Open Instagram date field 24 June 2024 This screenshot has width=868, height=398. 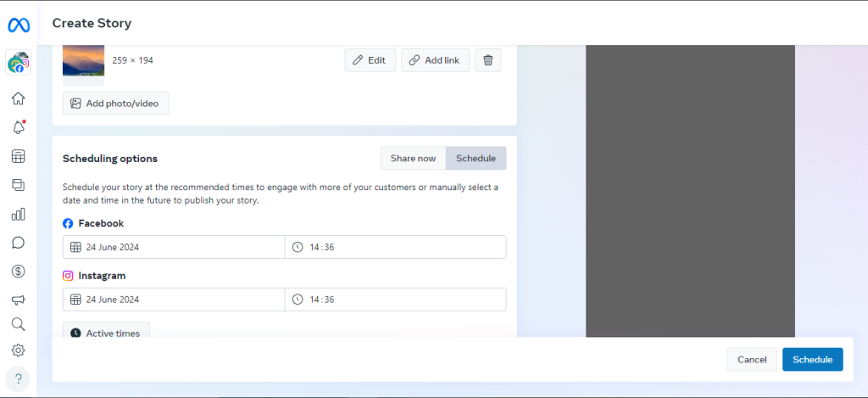pyautogui.click(x=174, y=300)
